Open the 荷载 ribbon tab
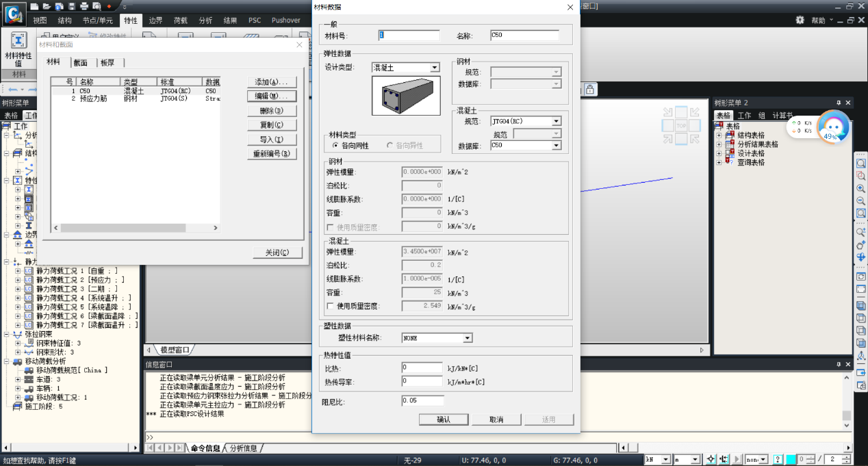The height and width of the screenshot is (466, 868). [x=181, y=21]
